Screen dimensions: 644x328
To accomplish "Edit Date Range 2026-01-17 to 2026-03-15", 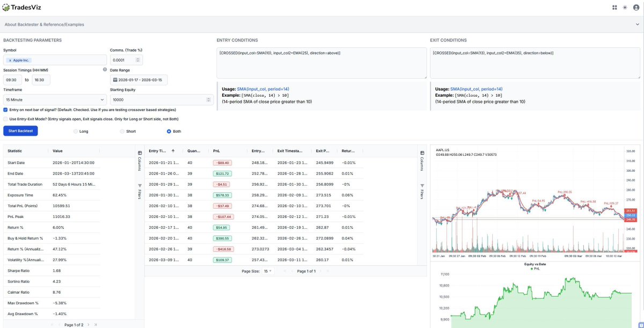I will point(139,80).
